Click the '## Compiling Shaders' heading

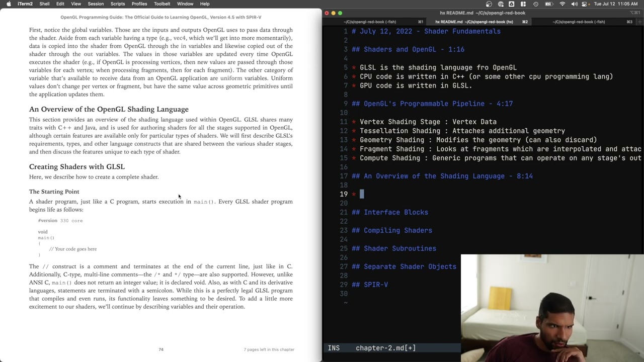pos(392,230)
